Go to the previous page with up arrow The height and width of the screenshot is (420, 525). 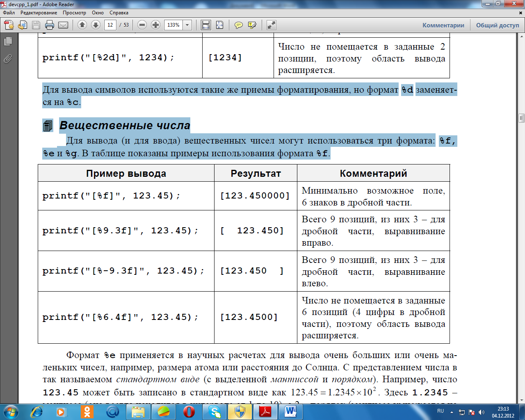click(82, 25)
